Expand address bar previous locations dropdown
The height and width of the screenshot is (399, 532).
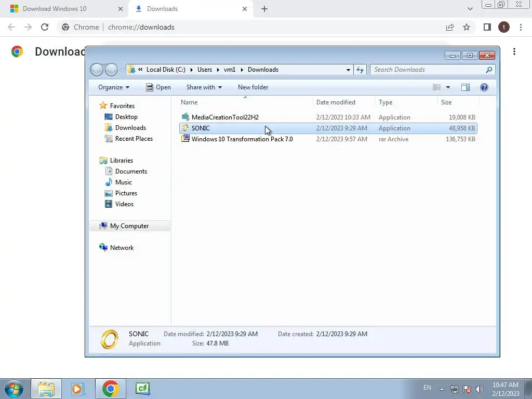348,70
